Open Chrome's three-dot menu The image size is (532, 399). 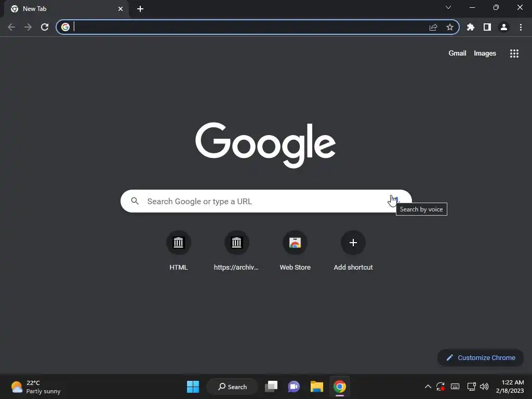click(x=521, y=27)
